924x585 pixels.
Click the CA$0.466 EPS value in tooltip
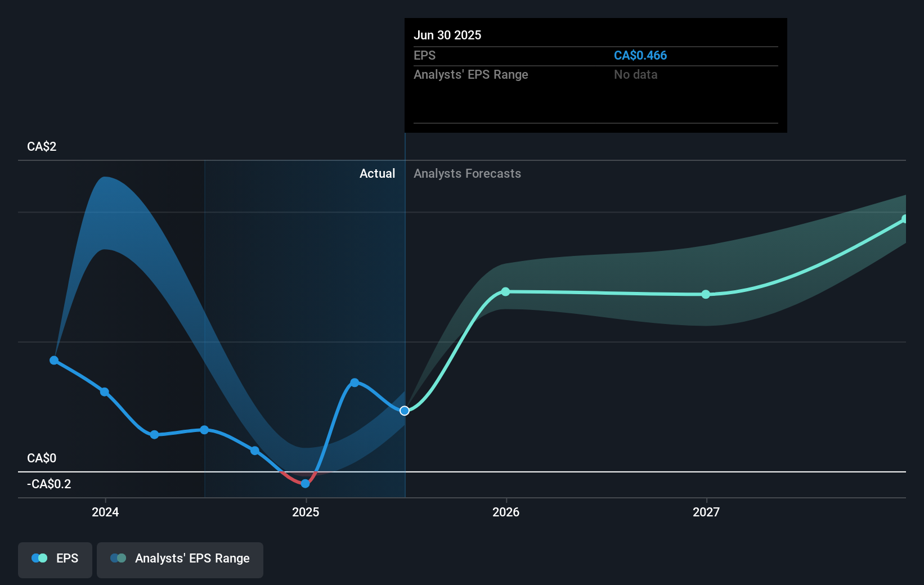click(x=640, y=55)
